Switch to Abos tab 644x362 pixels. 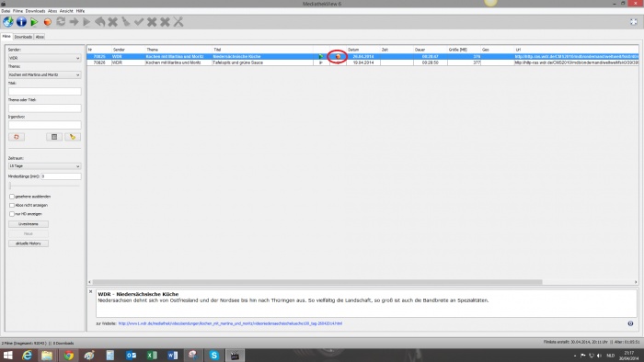(40, 37)
